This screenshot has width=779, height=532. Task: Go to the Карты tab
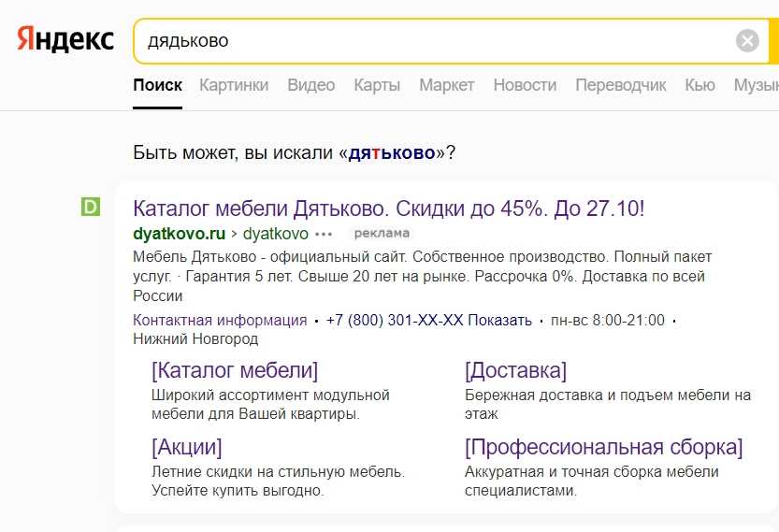coord(377,85)
